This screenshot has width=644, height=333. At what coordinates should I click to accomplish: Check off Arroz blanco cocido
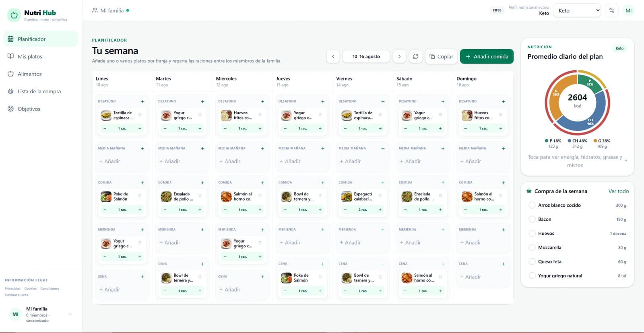(532, 205)
